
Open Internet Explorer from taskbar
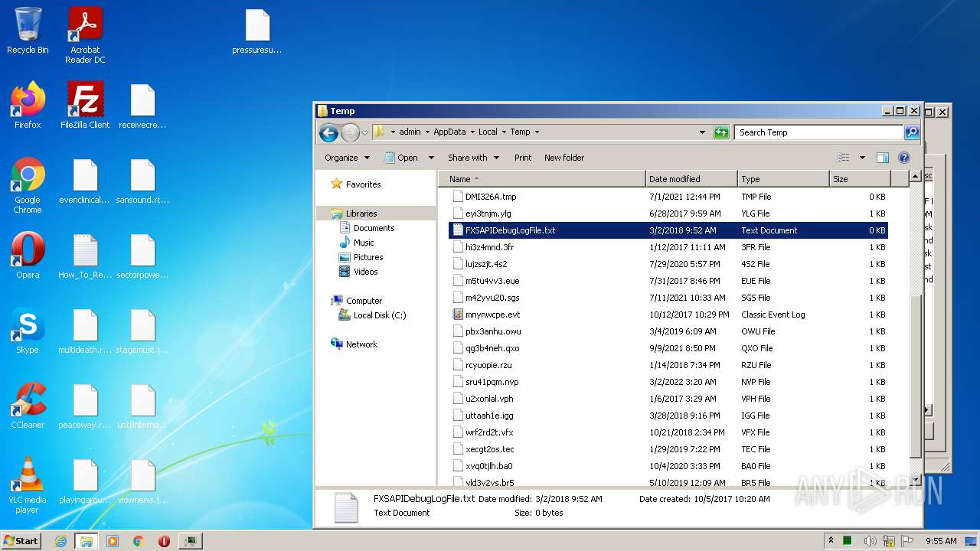point(60,541)
